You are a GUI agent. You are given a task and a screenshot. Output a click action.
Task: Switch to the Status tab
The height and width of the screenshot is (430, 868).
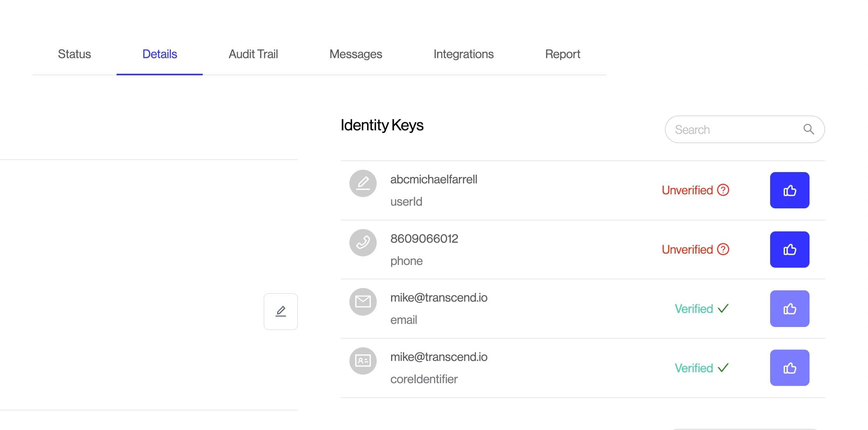(x=74, y=54)
